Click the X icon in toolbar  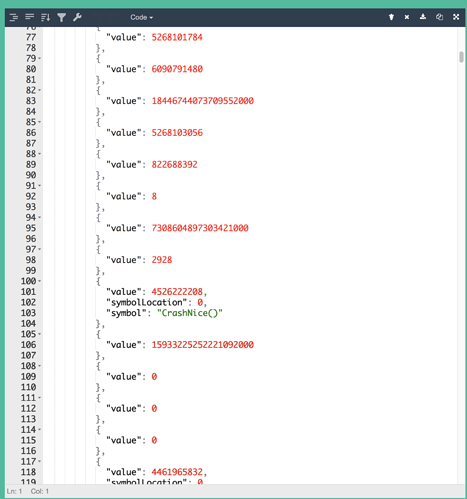(407, 17)
